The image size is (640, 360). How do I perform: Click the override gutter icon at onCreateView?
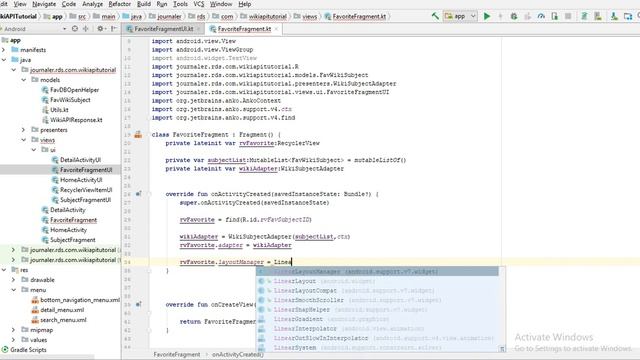click(x=138, y=304)
